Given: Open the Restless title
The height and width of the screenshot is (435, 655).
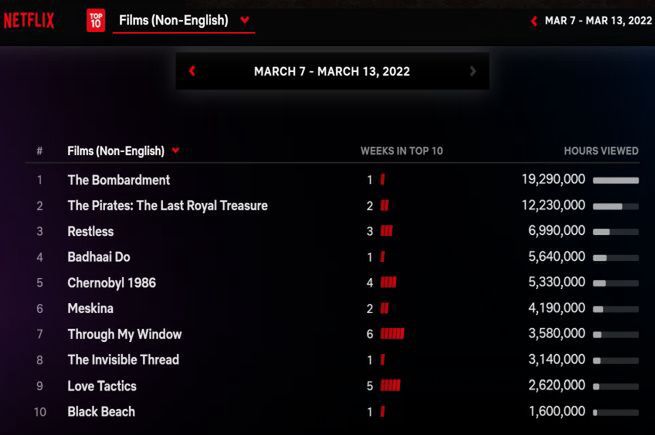Looking at the screenshot, I should click(x=91, y=231).
